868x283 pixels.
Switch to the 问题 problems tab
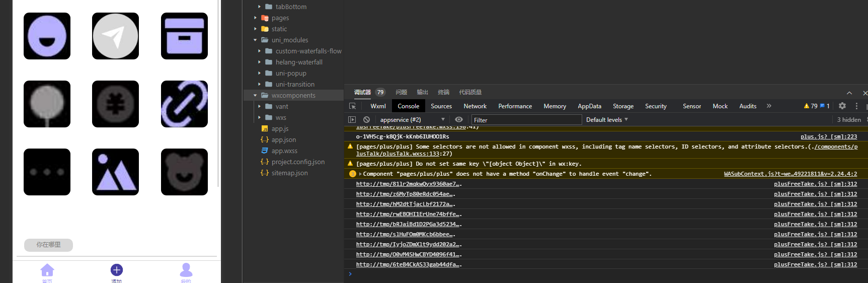click(402, 92)
